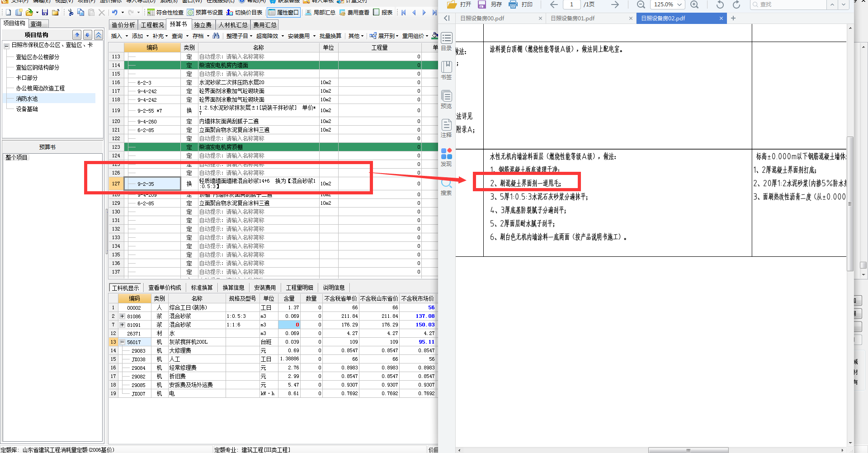Click 批量换算 batch conversion button
Viewport: 868px width, 453px height.
[330, 36]
